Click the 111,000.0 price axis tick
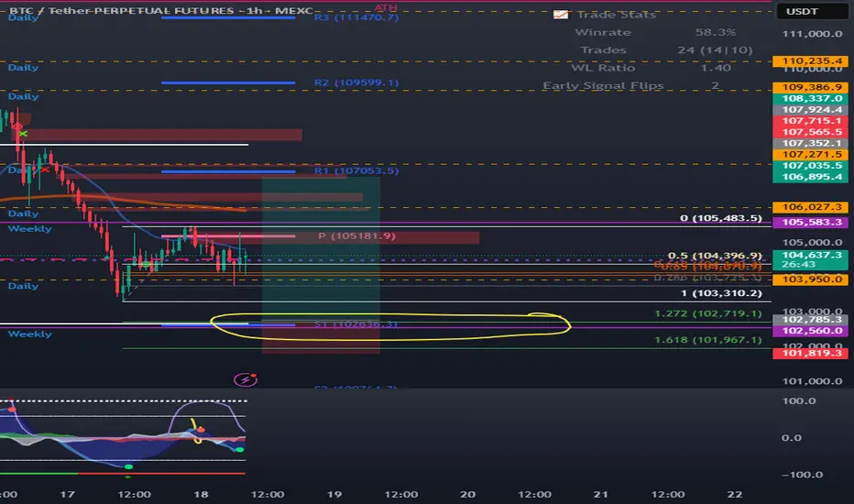This screenshot has height=504, width=854. click(812, 34)
